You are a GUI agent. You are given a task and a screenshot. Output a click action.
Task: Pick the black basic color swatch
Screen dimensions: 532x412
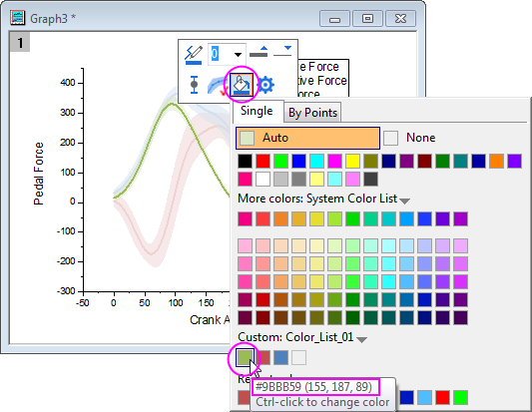pyautogui.click(x=245, y=161)
